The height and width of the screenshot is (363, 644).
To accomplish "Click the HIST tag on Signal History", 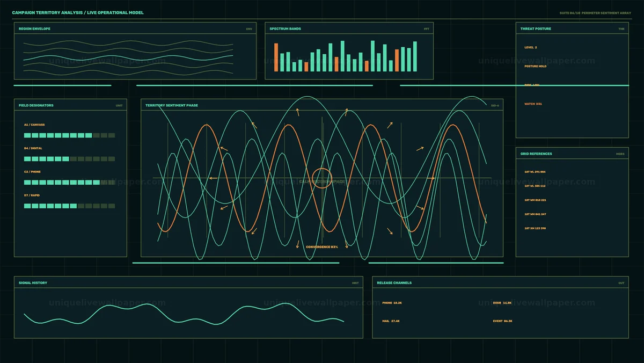I will coord(355,283).
